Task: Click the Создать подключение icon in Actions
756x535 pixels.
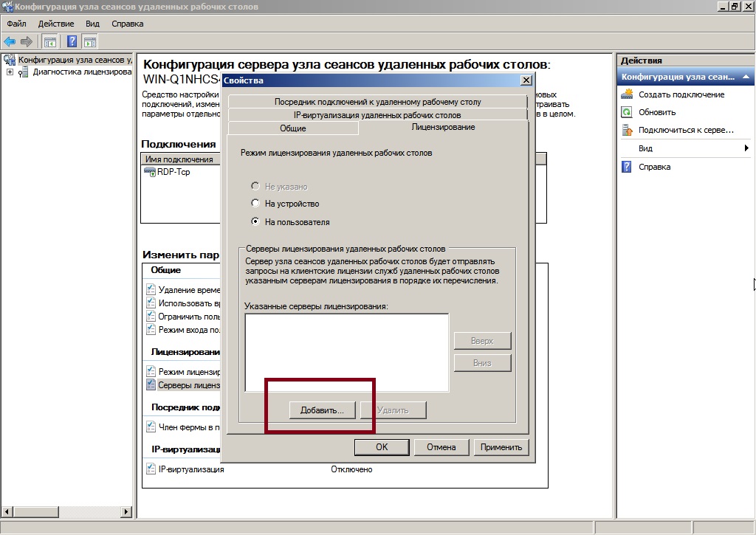Action: point(628,94)
